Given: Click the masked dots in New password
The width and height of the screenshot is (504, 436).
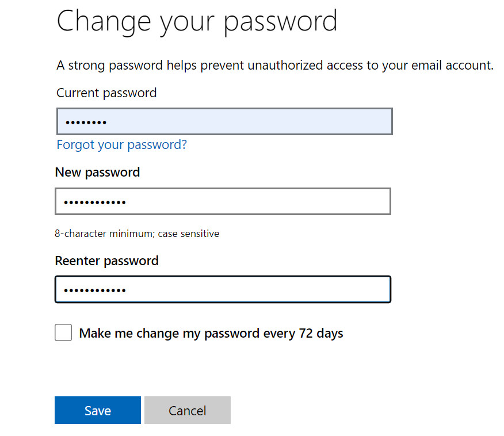Looking at the screenshot, I should click(95, 202).
